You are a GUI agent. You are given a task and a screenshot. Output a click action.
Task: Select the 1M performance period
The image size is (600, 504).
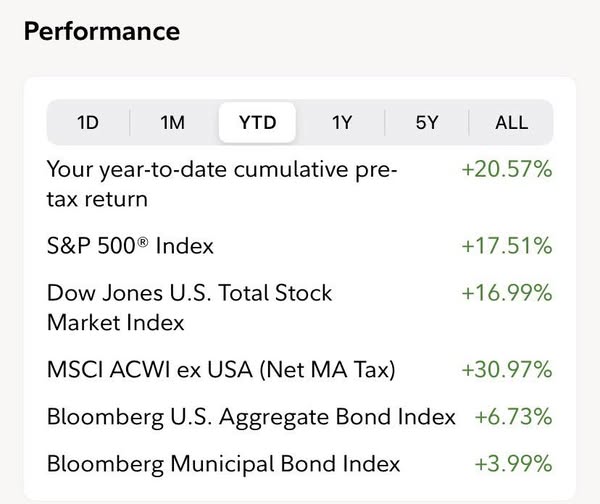pos(173,123)
